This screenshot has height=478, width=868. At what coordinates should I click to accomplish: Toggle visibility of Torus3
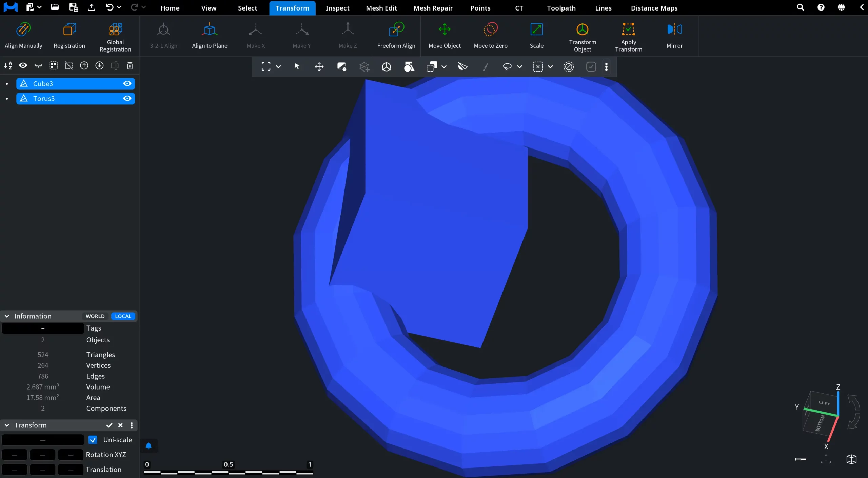(x=127, y=99)
